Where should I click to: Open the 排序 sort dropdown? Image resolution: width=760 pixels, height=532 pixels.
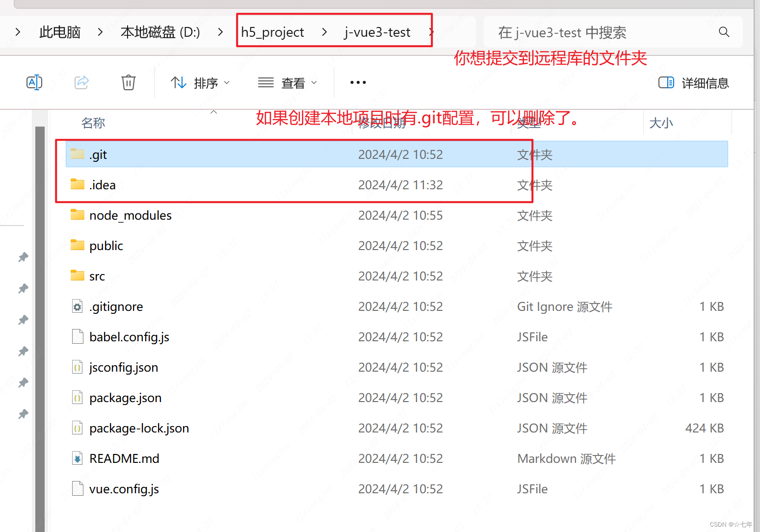tap(200, 83)
